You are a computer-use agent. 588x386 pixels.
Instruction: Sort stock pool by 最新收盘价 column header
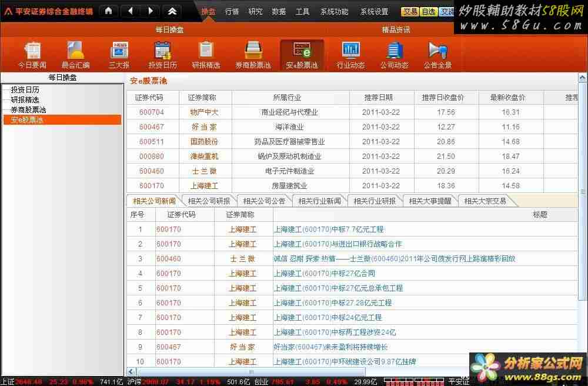[x=508, y=98]
